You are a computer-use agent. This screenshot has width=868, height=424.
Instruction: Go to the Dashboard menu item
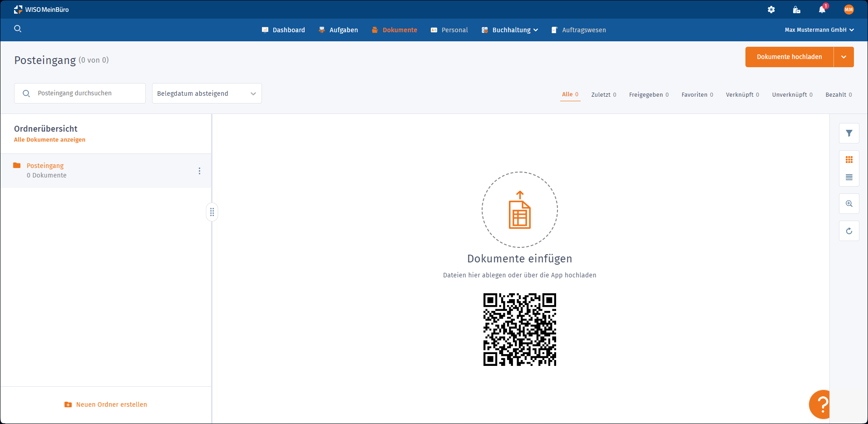[284, 30]
